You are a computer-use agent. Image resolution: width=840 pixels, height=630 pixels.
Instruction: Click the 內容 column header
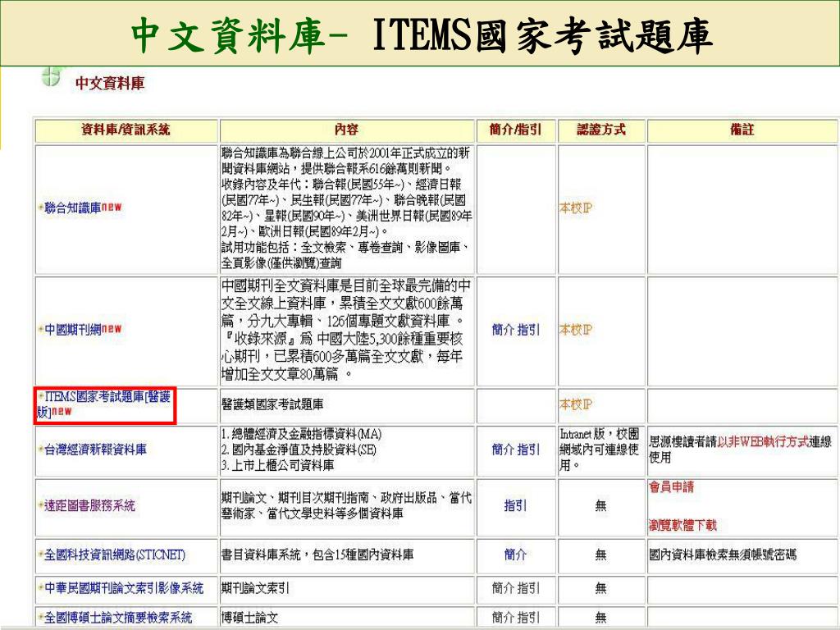coord(346,130)
